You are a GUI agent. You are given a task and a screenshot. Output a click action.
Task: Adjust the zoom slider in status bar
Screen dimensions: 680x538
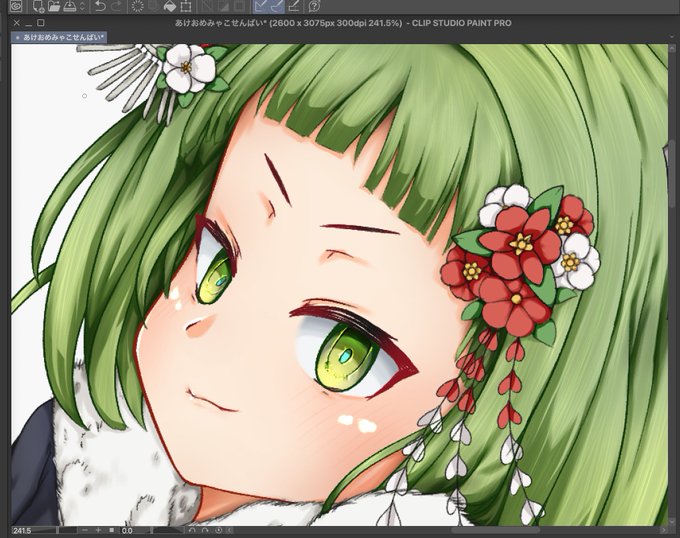click(56, 531)
